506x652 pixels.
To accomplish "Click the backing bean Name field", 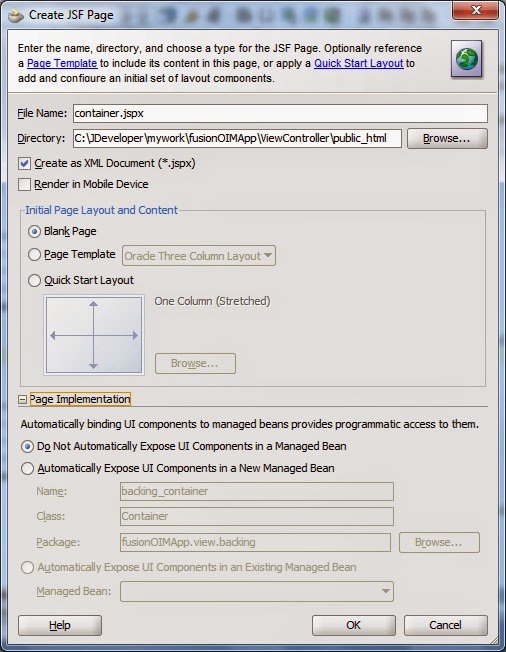I will (x=257, y=491).
